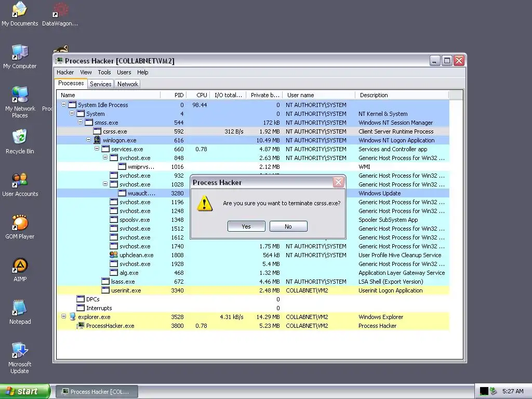Viewport: 532px width, 399px height.
Task: Collapse the smss.exe tree node
Action: click(x=80, y=122)
